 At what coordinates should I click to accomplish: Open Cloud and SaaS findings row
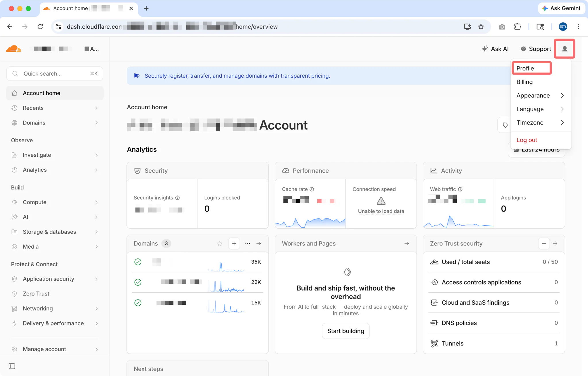coord(494,303)
